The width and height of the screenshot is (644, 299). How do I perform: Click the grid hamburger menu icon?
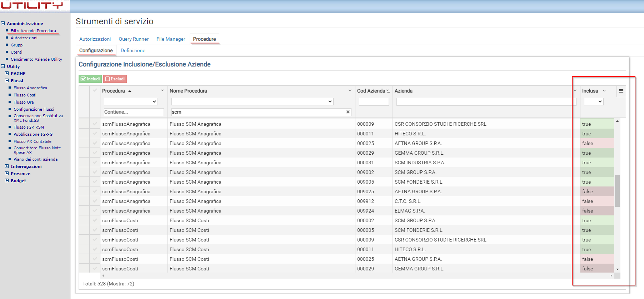(x=621, y=91)
